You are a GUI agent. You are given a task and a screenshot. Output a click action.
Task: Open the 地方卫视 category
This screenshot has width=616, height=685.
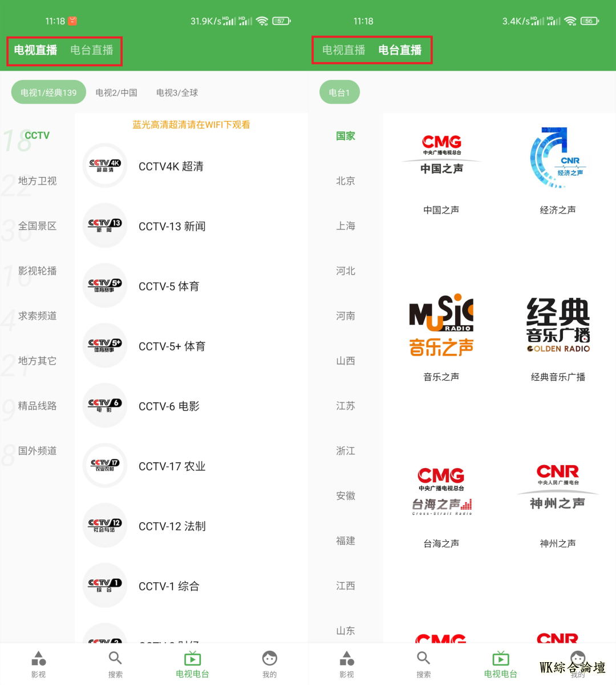[x=37, y=181]
